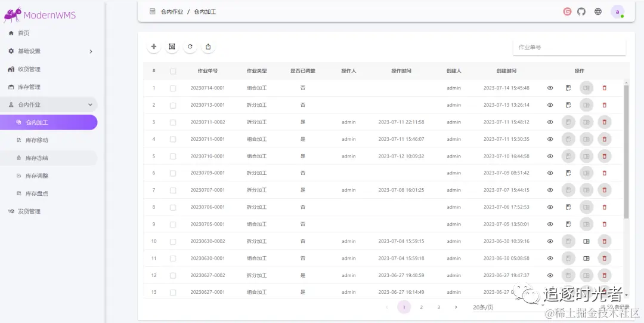644x323 pixels.
Task: Click the table's vertical scrollbar thumb
Action: coord(626,152)
